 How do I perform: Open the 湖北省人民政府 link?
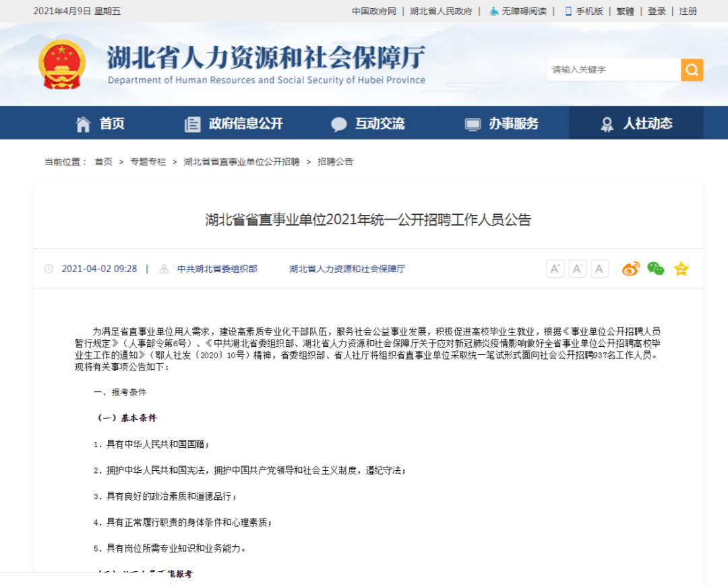(441, 11)
